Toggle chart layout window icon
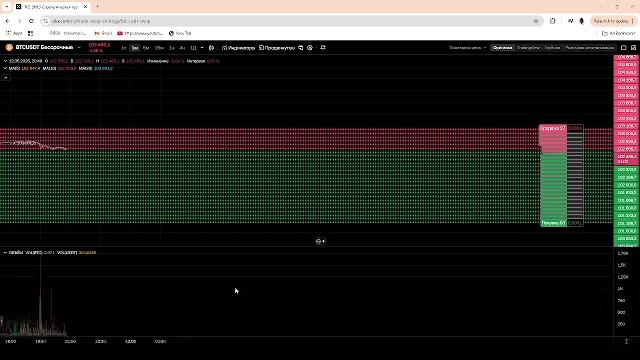This screenshot has height=360, width=640. tap(624, 48)
